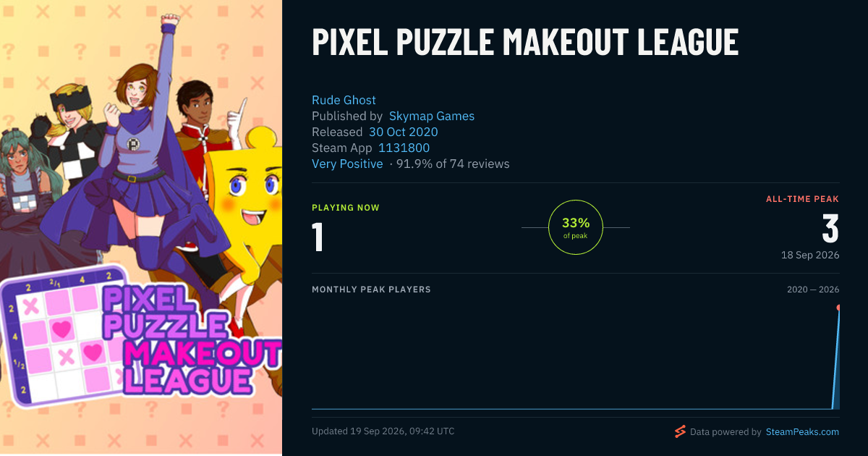Click the Pixel Puzzle Makeout League title
The height and width of the screenshot is (456, 868).
[525, 42]
